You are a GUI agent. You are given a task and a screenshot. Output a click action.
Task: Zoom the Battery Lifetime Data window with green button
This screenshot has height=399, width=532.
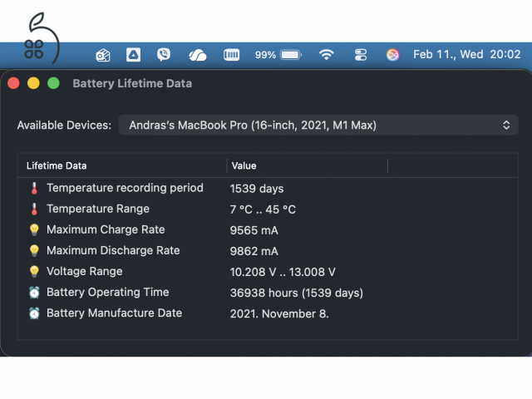pos(53,83)
